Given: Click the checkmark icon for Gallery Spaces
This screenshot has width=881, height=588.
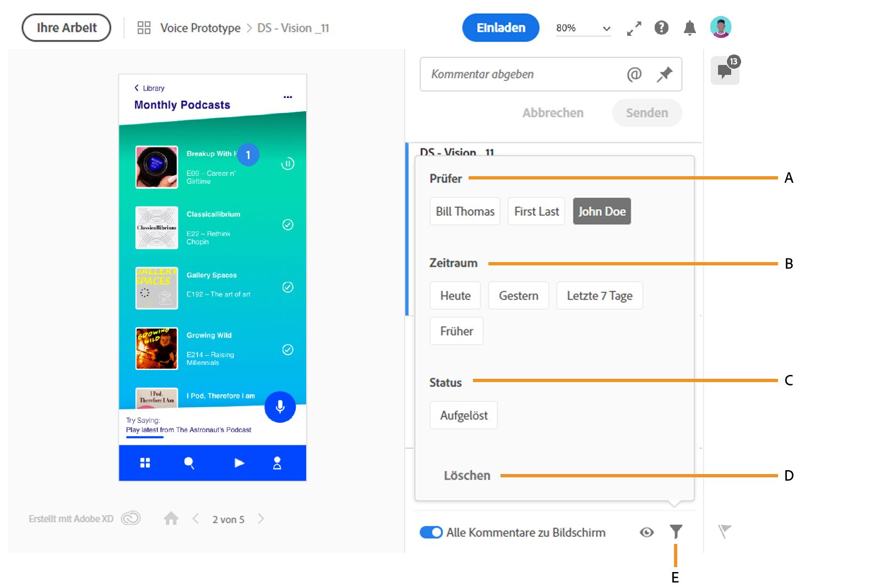Looking at the screenshot, I should coord(287,287).
